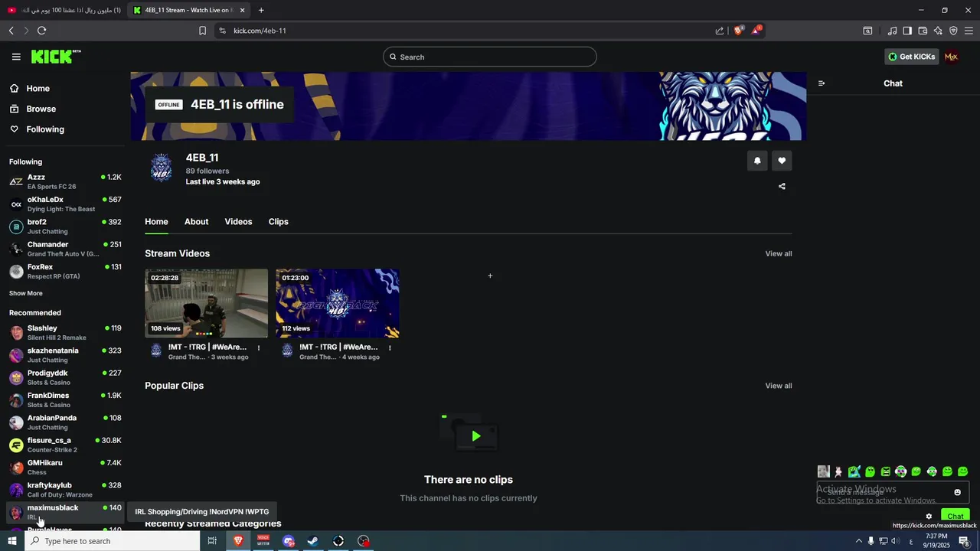980x551 pixels.
Task: Reload the page in browser toolbar
Action: [41, 31]
